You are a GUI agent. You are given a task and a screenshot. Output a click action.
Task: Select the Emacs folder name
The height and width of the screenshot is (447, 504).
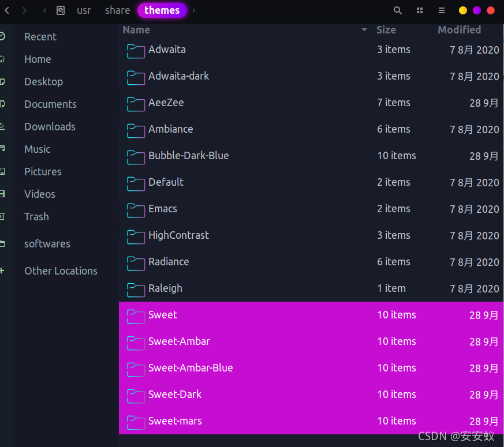click(163, 209)
